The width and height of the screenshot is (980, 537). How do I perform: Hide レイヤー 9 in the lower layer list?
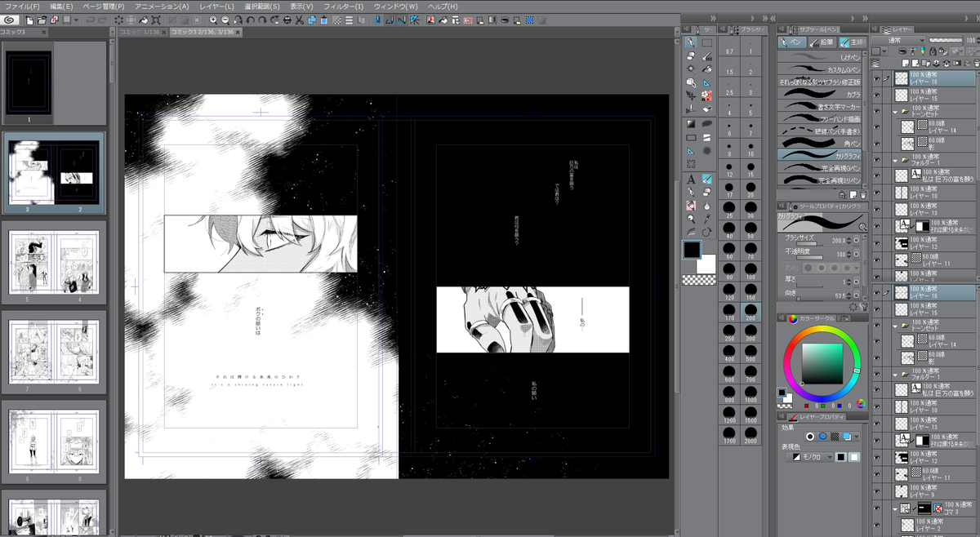(x=877, y=492)
